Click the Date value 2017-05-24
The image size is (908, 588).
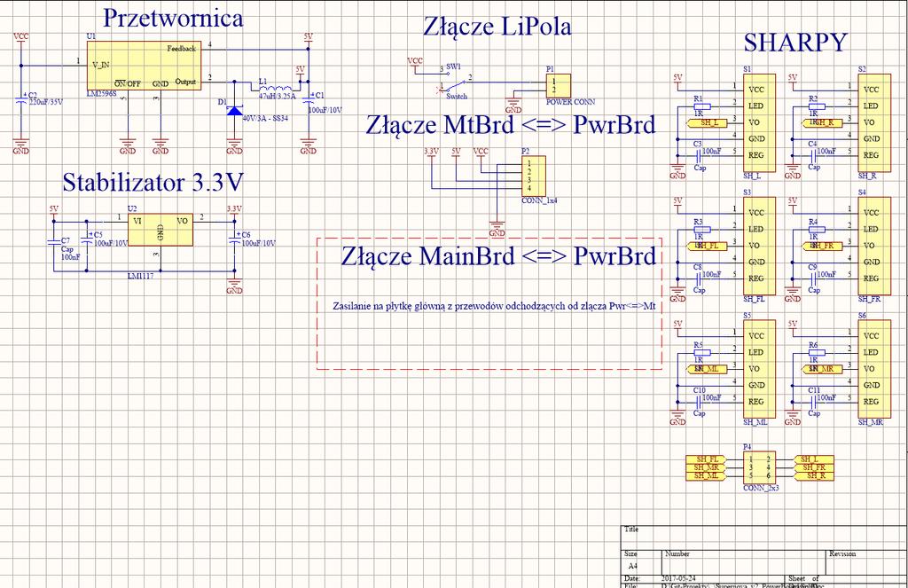point(678,578)
